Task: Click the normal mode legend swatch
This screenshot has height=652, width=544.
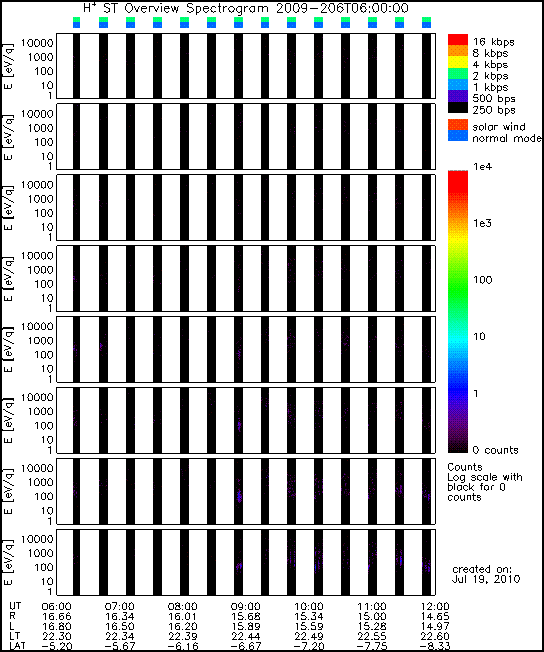Action: (x=457, y=136)
